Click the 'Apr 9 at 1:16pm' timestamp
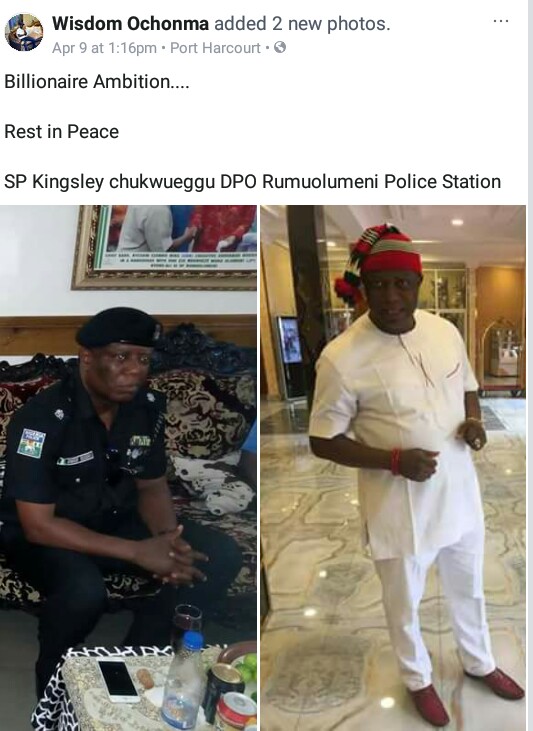The height and width of the screenshot is (731, 533). coord(104,48)
